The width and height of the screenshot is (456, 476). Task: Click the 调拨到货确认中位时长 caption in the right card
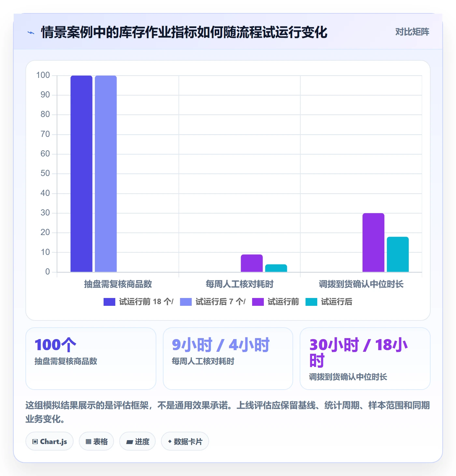[348, 377]
